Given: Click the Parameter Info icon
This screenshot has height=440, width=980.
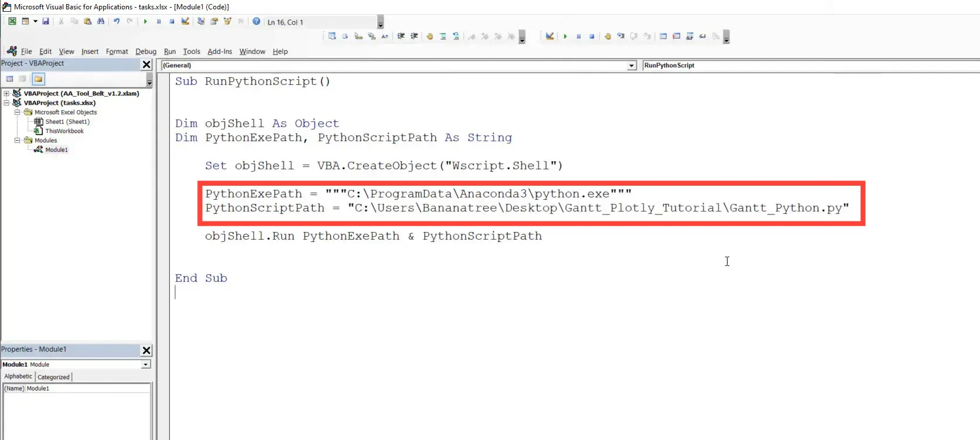Looking at the screenshot, I should click(372, 36).
